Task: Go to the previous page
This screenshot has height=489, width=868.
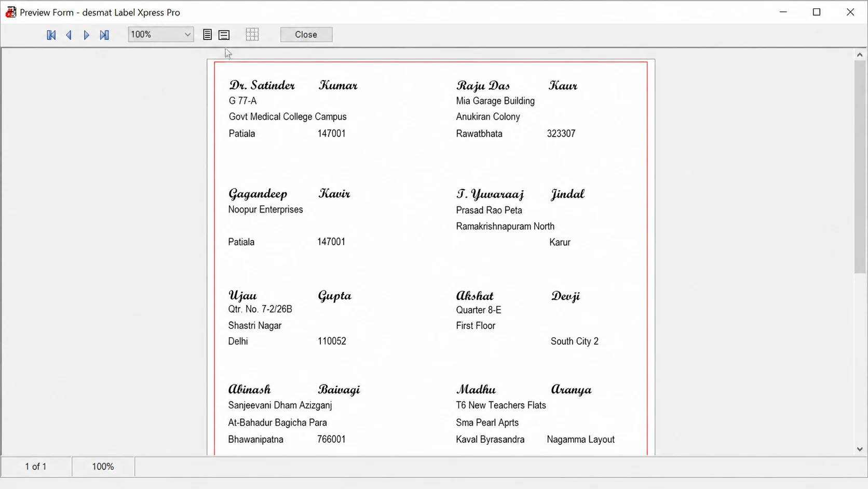Action: pyautogui.click(x=69, y=35)
